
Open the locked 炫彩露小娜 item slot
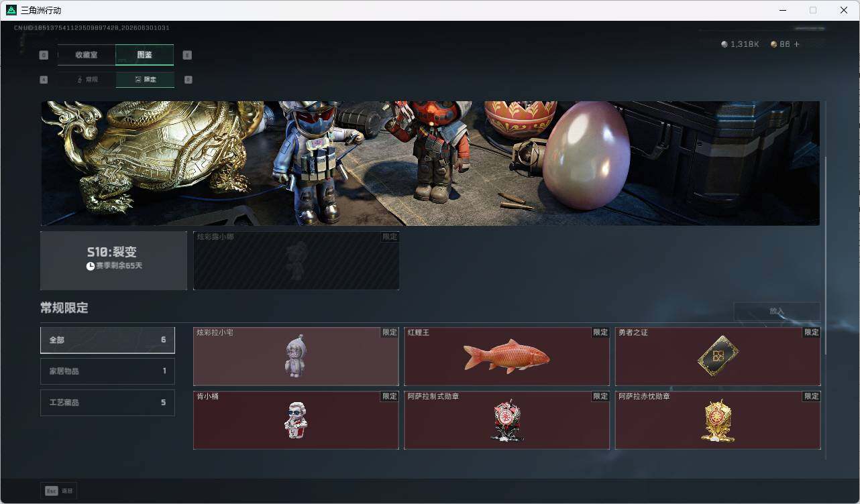point(296,261)
